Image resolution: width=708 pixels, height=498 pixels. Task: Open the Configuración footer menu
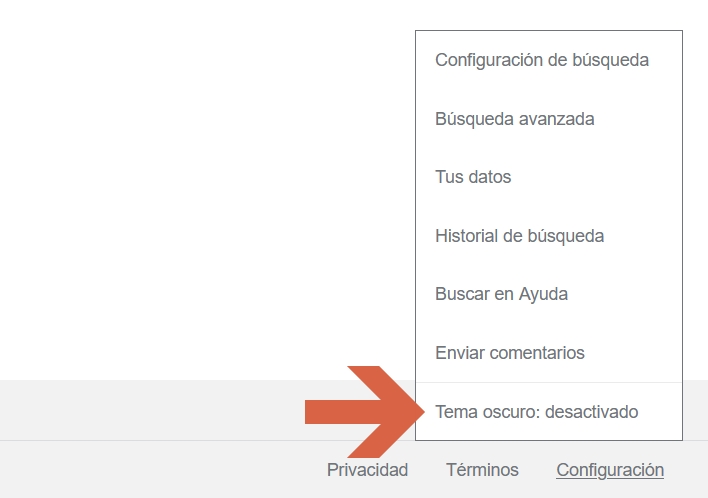tap(610, 470)
